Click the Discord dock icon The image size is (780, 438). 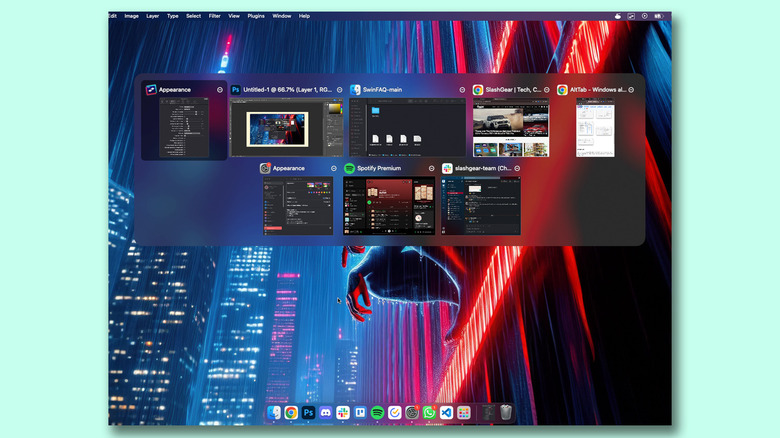click(326, 412)
